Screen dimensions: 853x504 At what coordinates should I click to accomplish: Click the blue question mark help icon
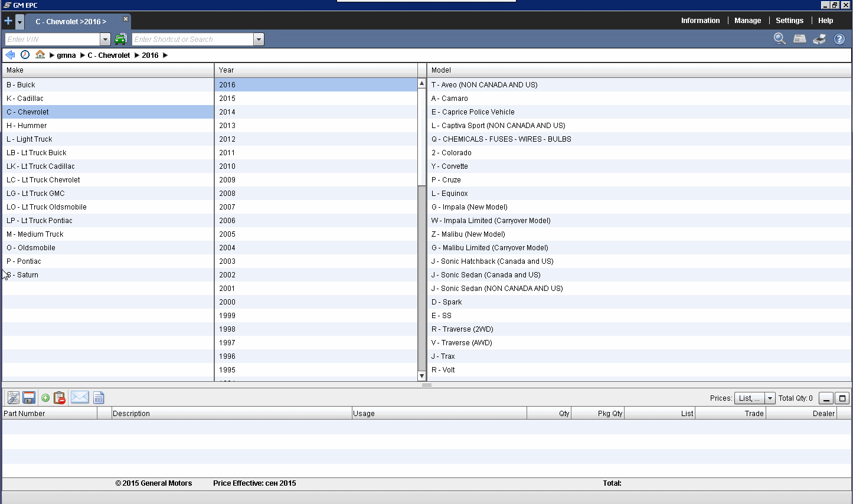pyautogui.click(x=839, y=39)
